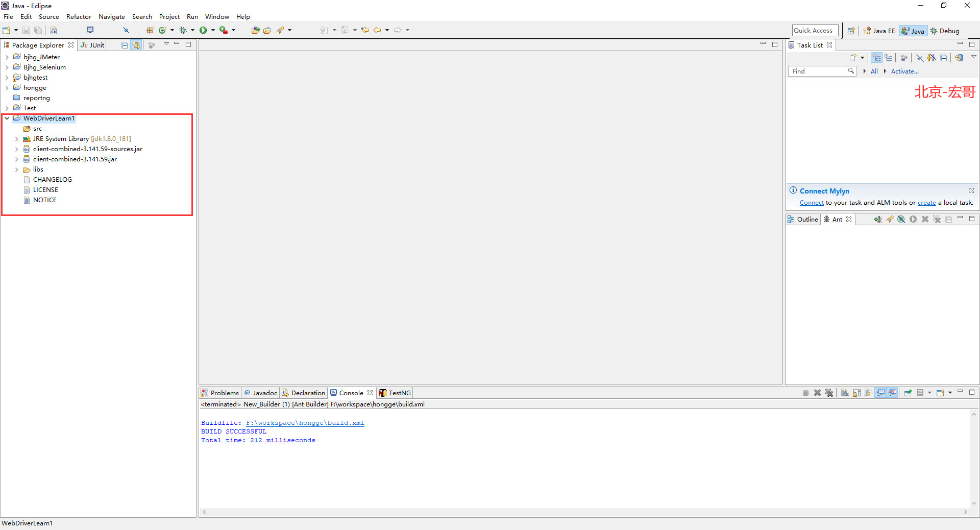Click the Open Type icon
980x530 pixels.
point(255,30)
